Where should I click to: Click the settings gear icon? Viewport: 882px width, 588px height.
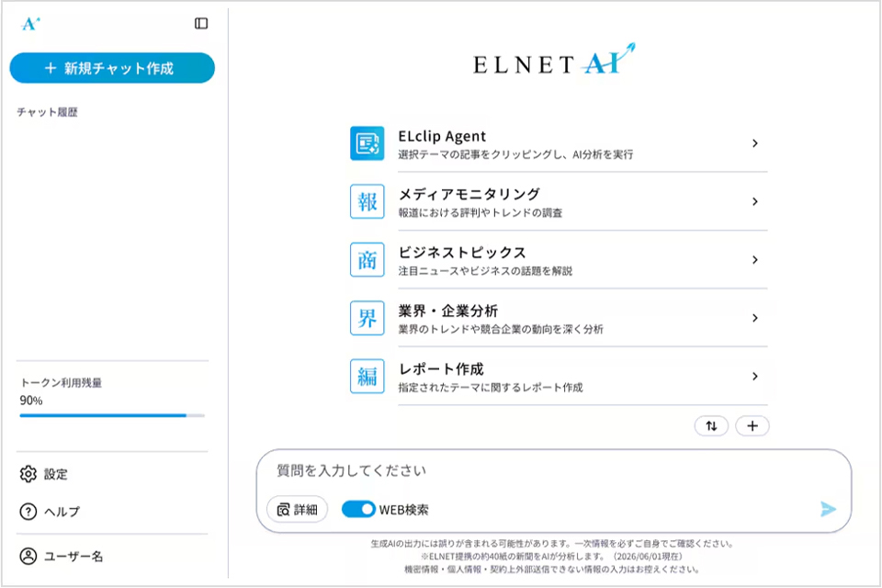pyautogui.click(x=28, y=474)
